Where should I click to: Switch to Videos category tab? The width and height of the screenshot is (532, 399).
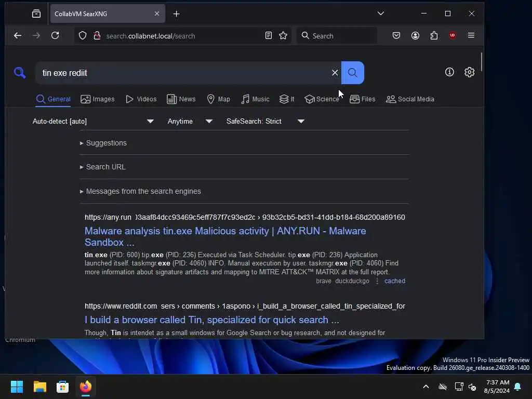[x=141, y=99]
